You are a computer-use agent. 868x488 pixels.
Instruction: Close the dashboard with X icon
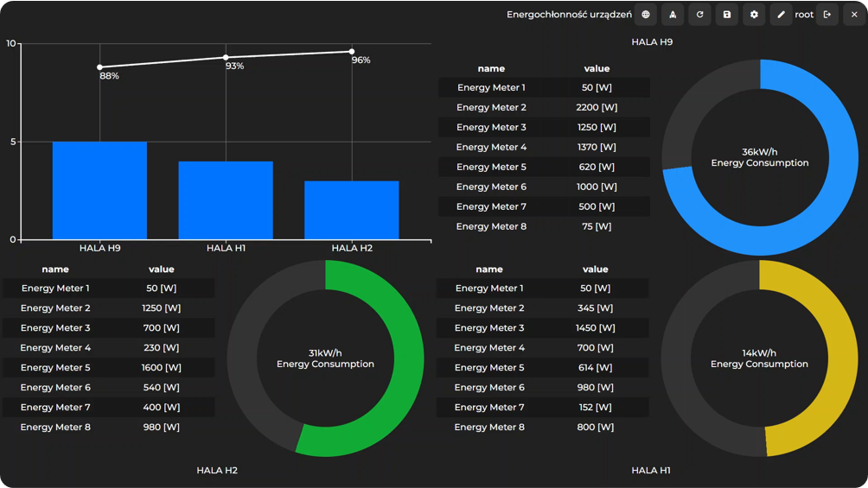pos(854,15)
